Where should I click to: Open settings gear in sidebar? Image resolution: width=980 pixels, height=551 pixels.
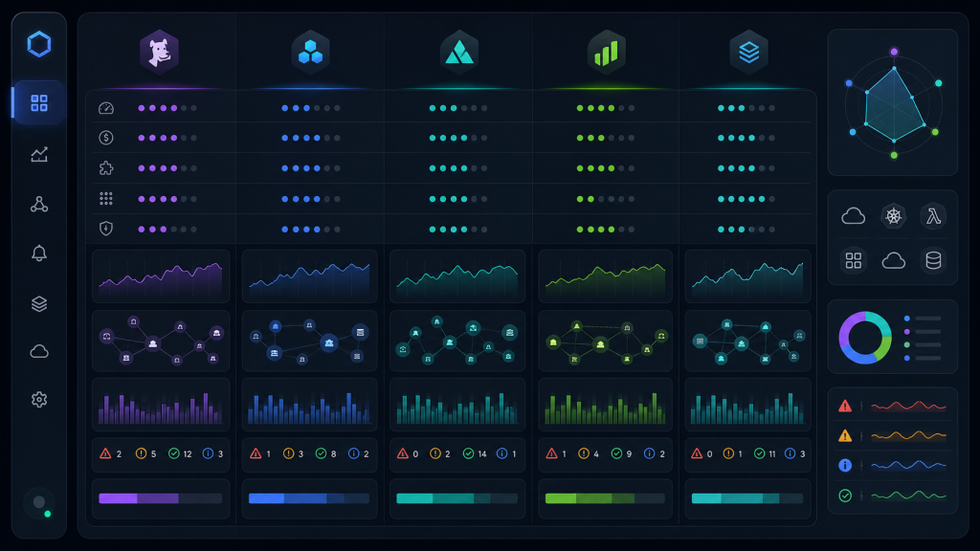(38, 399)
